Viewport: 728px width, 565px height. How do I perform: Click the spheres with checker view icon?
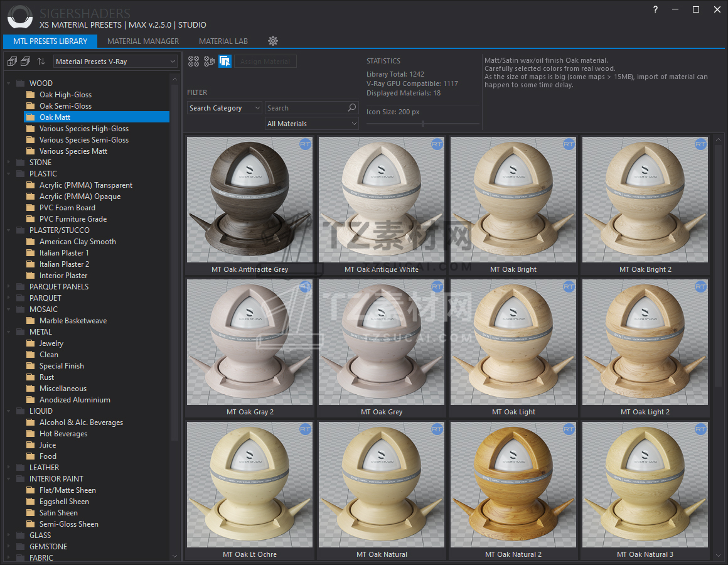210,62
